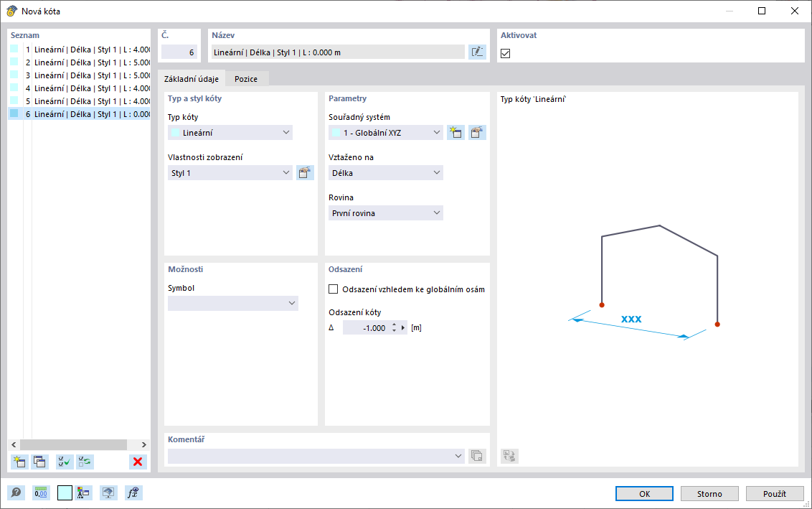The width and height of the screenshot is (812, 509).
Task: Open the fx formula icon in bottom bar
Action: coord(131,493)
